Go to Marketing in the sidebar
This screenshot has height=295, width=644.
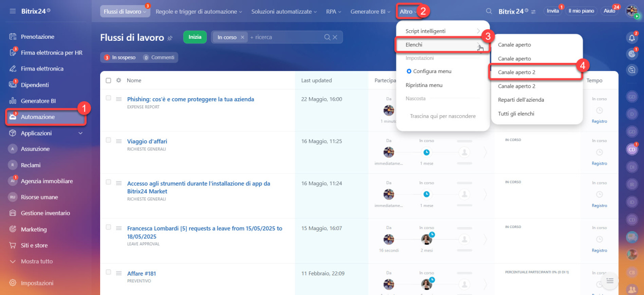click(34, 230)
